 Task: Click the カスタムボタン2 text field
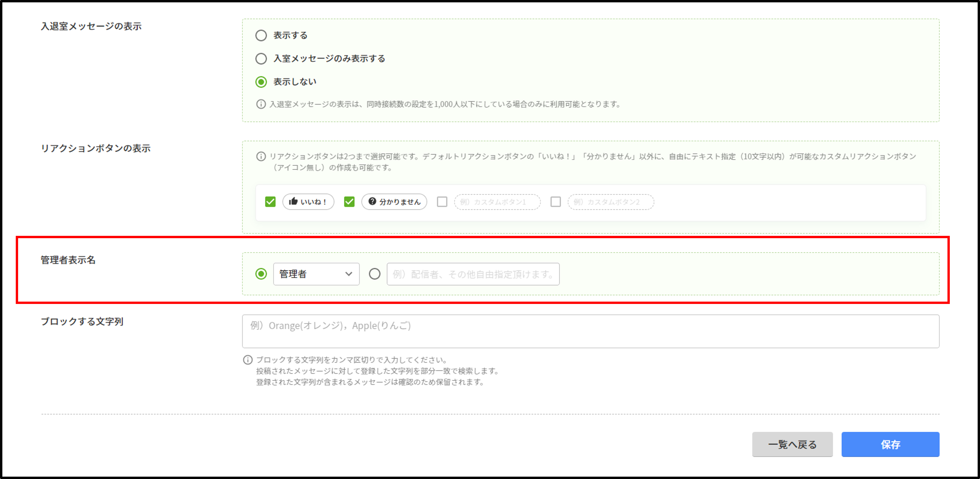[611, 202]
